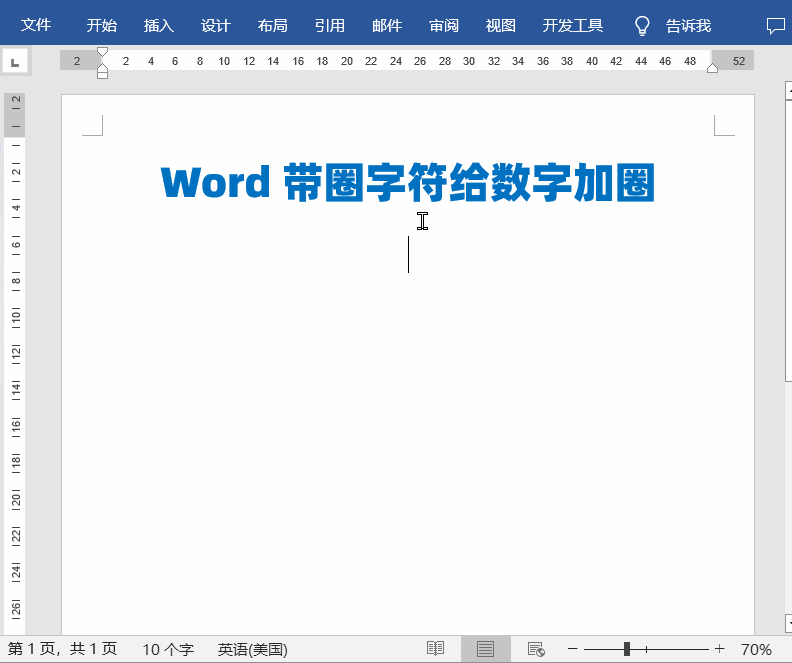792x663 pixels.
Task: Open the 开始 ribbon tab
Action: [x=102, y=25]
